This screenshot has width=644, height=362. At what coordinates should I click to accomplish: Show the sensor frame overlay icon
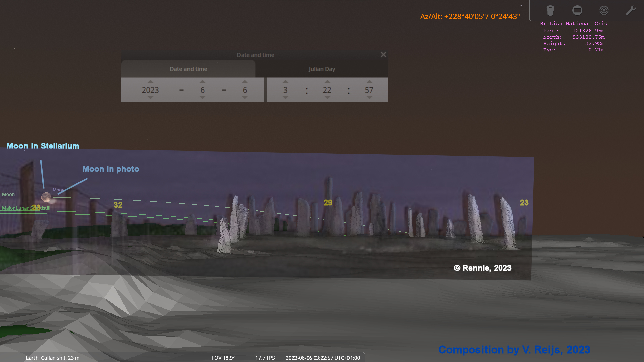click(x=577, y=10)
